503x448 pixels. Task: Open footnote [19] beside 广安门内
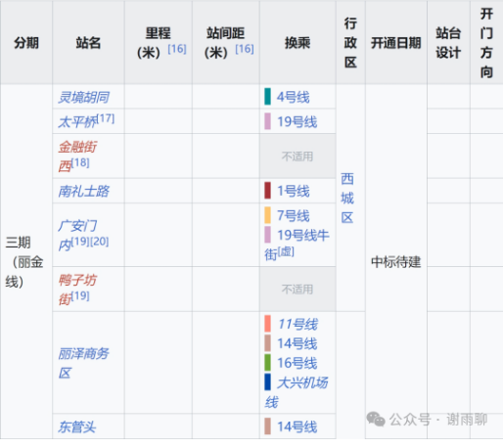click(x=80, y=242)
